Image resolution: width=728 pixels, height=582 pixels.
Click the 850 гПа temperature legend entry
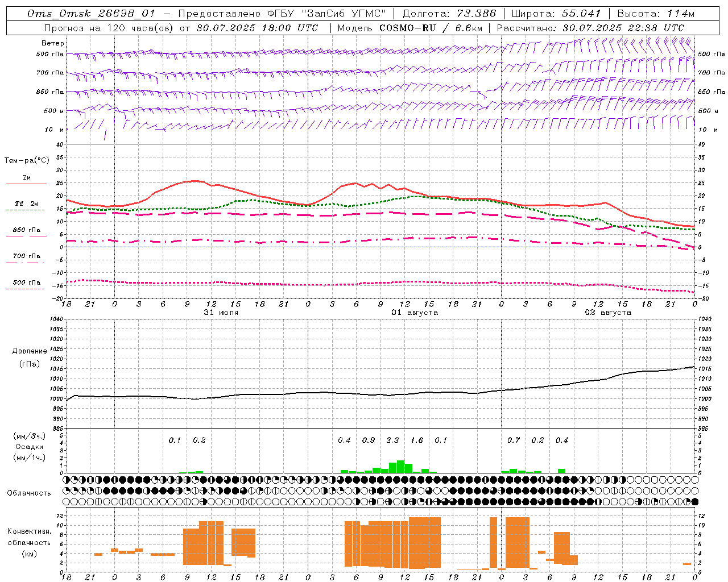click(27, 230)
